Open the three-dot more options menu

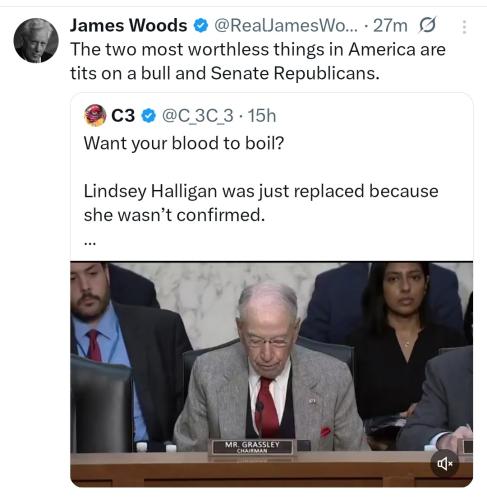pyautogui.click(x=464, y=27)
